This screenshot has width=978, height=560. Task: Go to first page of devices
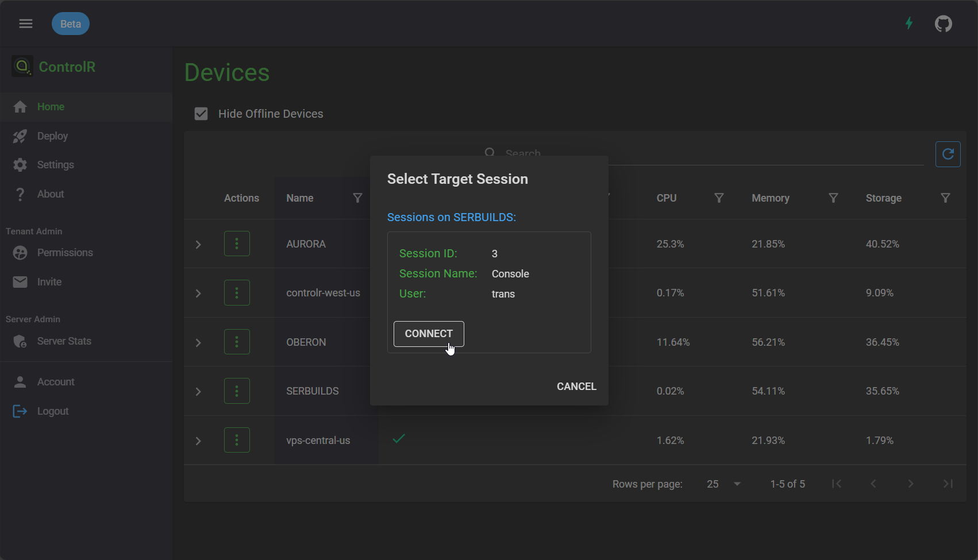(x=837, y=484)
